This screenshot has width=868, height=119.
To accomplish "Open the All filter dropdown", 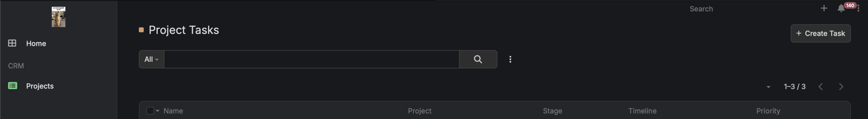I will (x=151, y=59).
